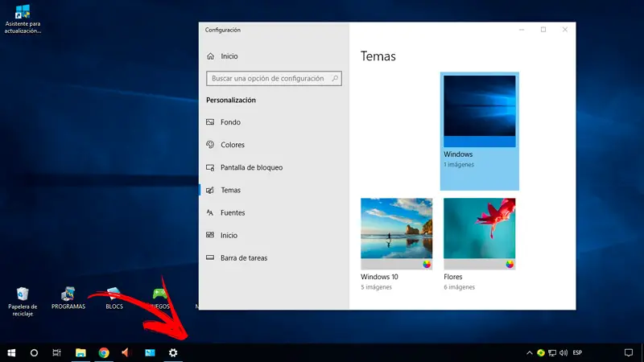Screen dimensions: 644x362
Task: Open the volume control in tray
Action: (563, 352)
